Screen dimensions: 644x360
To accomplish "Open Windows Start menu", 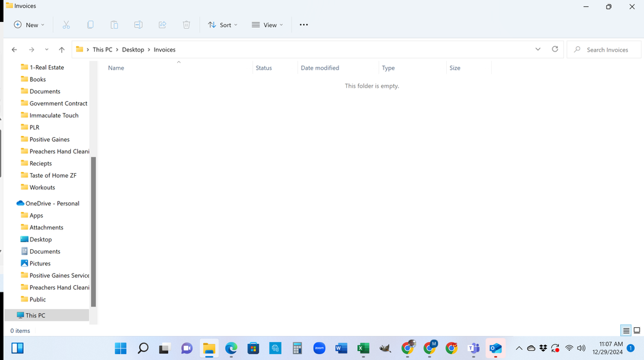I will coord(121,348).
